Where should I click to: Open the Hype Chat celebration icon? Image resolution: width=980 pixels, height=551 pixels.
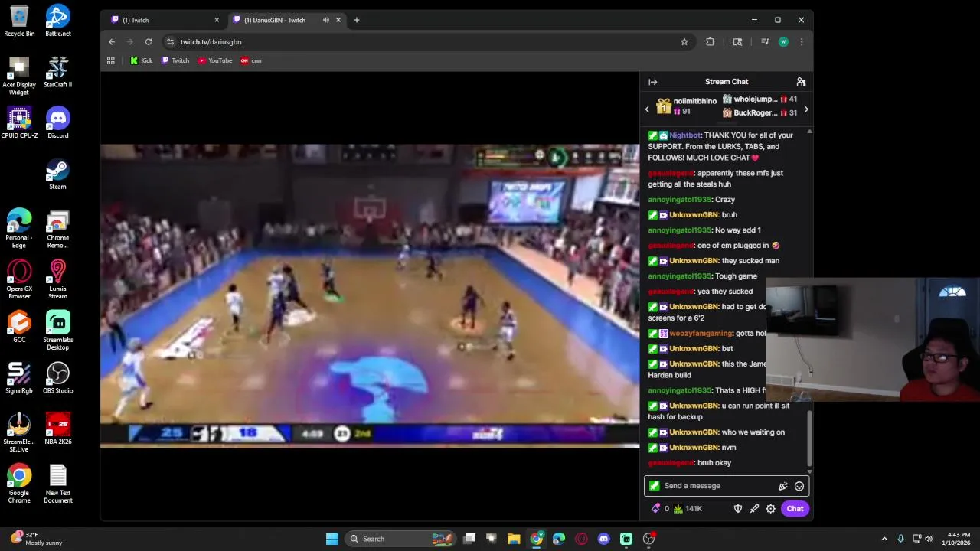782,486
